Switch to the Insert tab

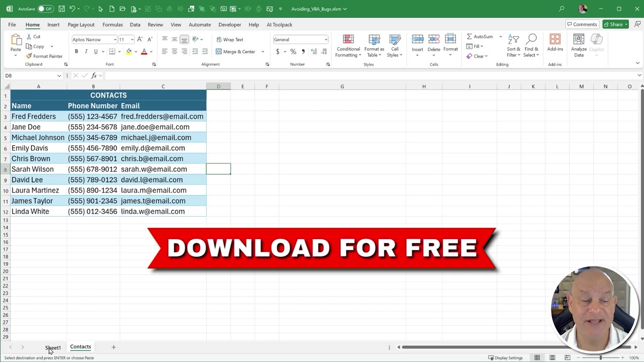53,25
